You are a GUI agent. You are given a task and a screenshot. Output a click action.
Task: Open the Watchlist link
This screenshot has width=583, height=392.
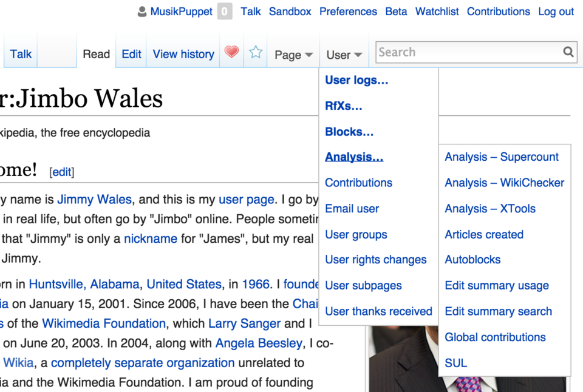click(x=437, y=12)
